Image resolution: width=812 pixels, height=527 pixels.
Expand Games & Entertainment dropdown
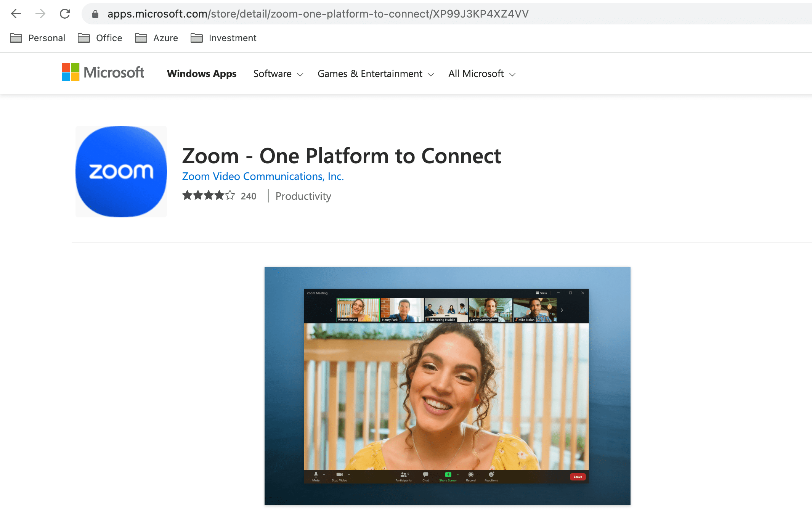(x=376, y=74)
